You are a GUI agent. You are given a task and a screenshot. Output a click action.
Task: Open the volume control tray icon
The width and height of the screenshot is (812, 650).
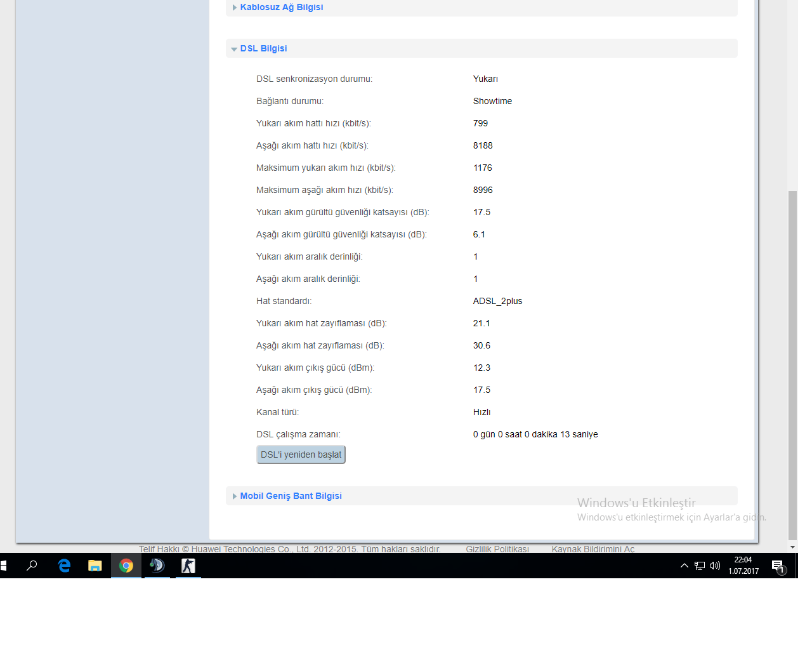(x=715, y=566)
